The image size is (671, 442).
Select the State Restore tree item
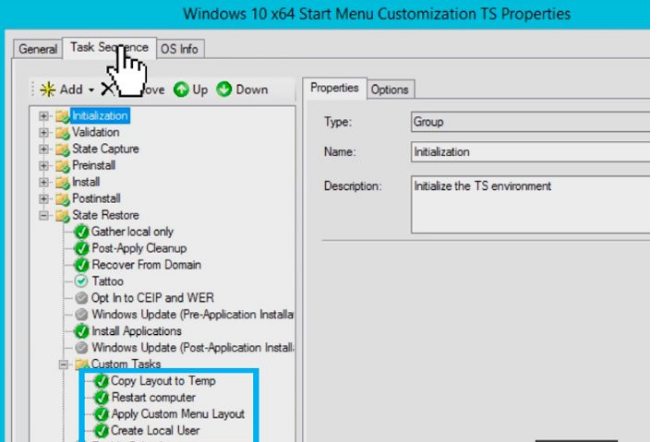[105, 215]
